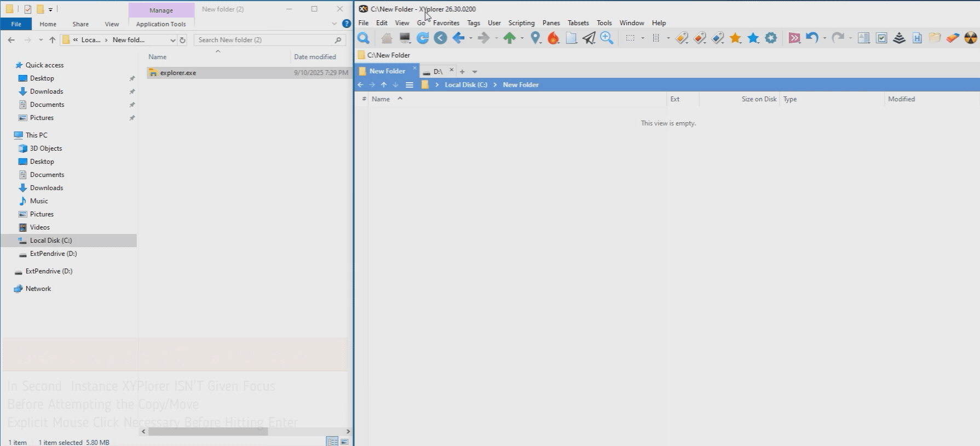Click the layered pyramid toolbar icon
This screenshot has width=980, height=446.
coord(899,38)
